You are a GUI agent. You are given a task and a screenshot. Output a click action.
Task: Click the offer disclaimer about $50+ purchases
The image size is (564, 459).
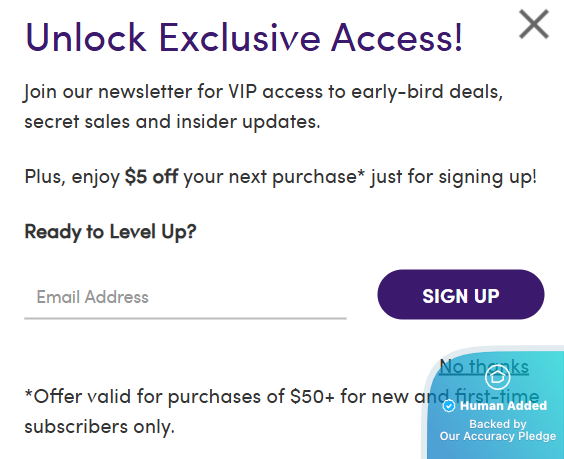tap(282, 412)
